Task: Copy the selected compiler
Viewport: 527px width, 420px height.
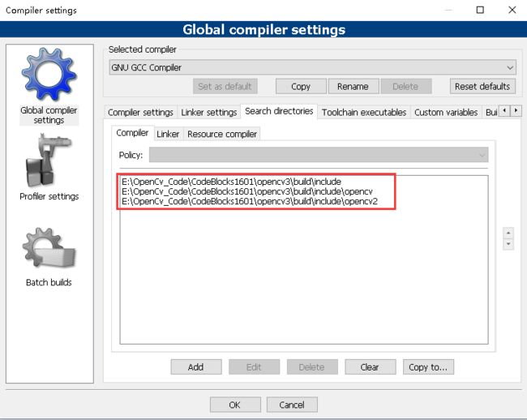Action: (x=301, y=87)
